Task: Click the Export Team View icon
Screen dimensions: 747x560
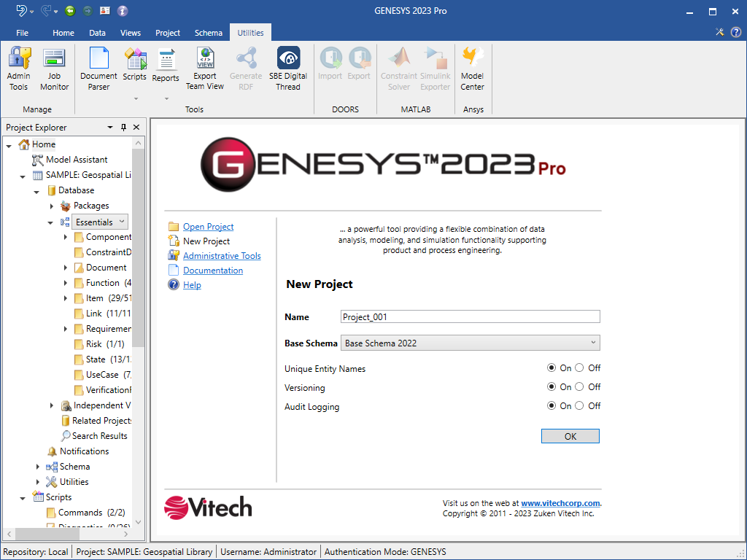Action: 205,58
